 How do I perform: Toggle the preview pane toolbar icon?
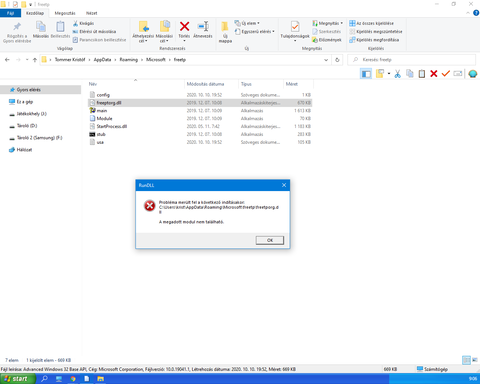tap(366, 74)
